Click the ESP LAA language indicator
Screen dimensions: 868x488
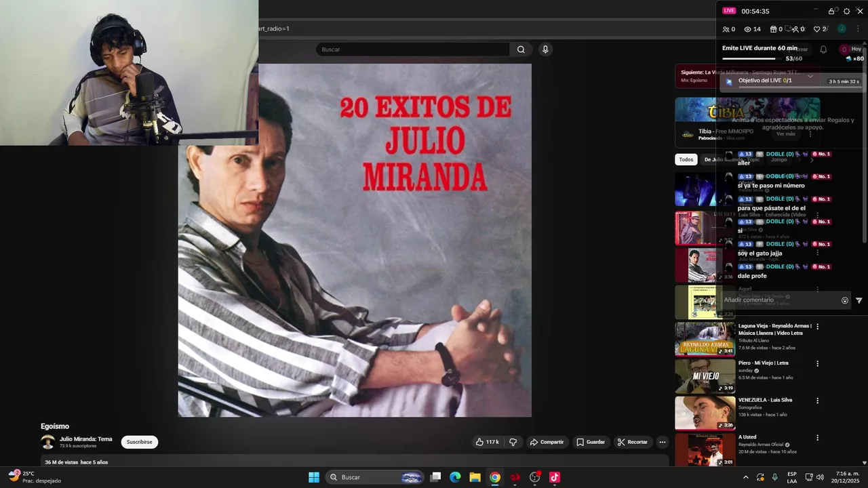[x=792, y=477]
